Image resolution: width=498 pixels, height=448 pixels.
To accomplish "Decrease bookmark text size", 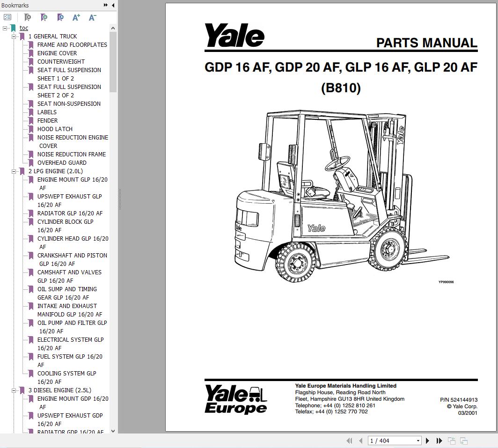I will [x=92, y=17].
